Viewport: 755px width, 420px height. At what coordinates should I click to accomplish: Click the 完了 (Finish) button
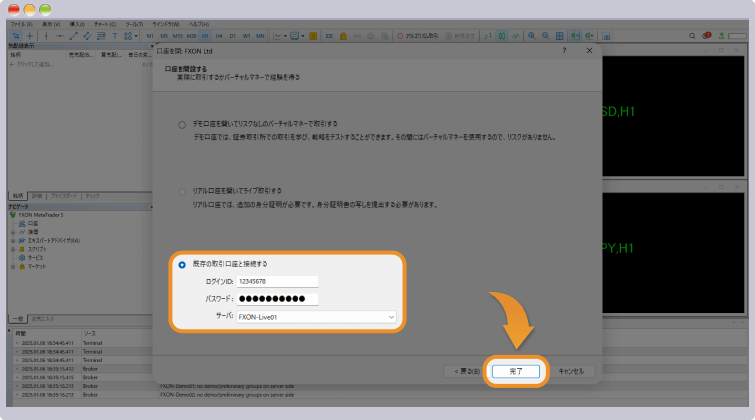pos(516,371)
